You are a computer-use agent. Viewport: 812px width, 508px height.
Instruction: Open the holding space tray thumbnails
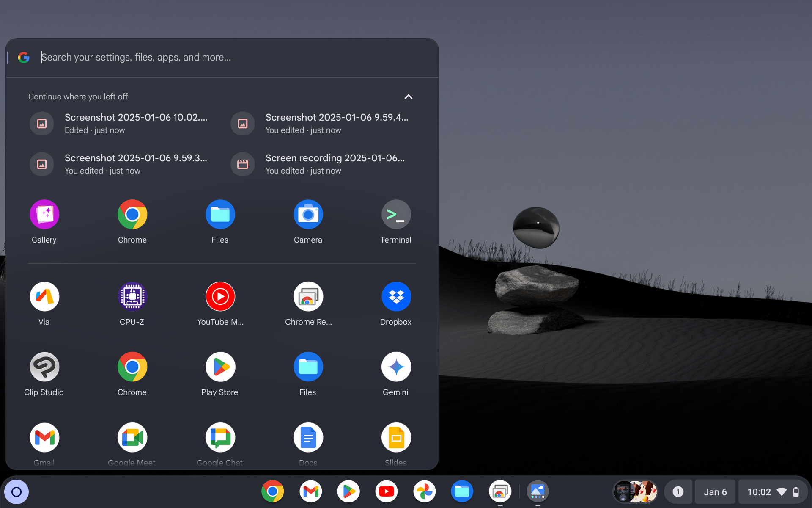(x=635, y=492)
